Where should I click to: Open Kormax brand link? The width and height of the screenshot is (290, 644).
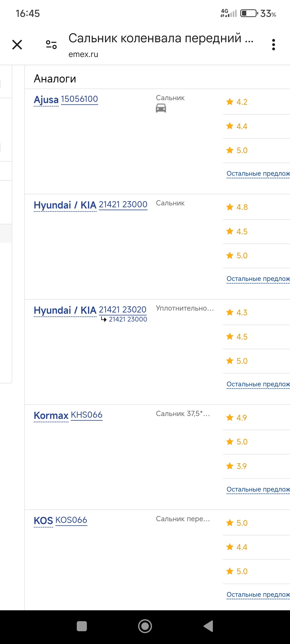(x=51, y=416)
